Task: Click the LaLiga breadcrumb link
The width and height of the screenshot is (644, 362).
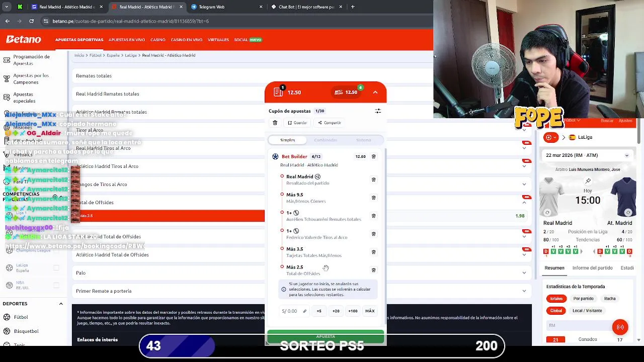Action: point(131,55)
